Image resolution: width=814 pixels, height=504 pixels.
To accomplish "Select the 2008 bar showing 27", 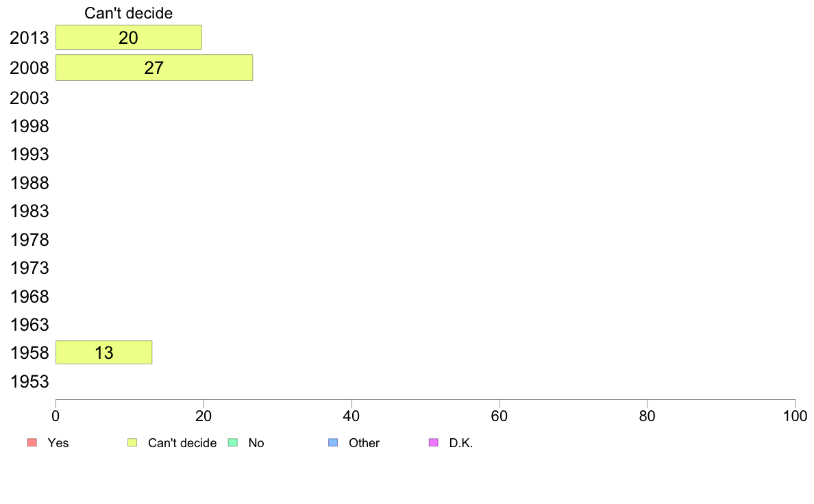I will point(154,68).
